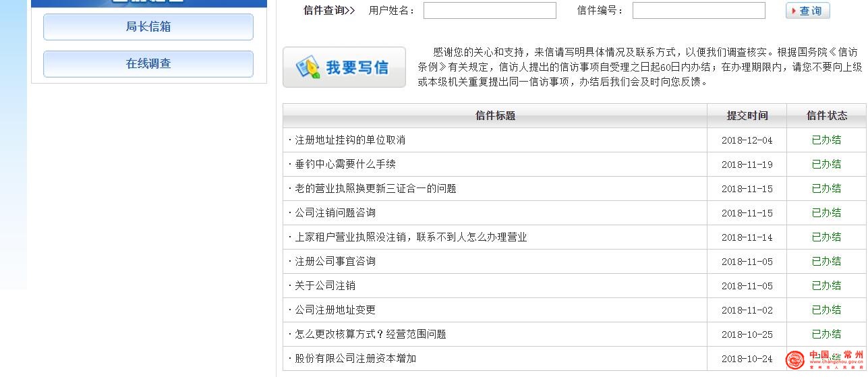
Task: Open letter 垂钓中心需要什么手续
Action: click(345, 165)
